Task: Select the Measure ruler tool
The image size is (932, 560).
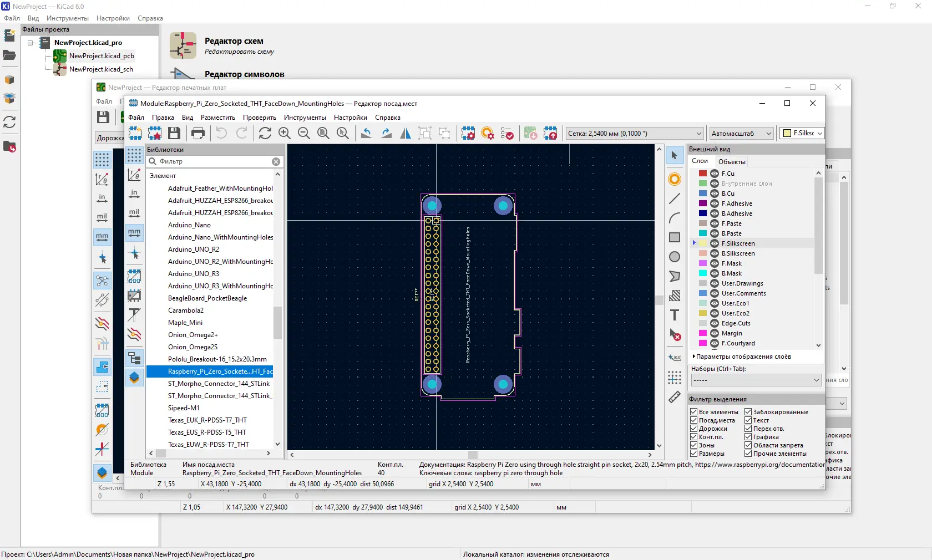Action: (x=675, y=397)
